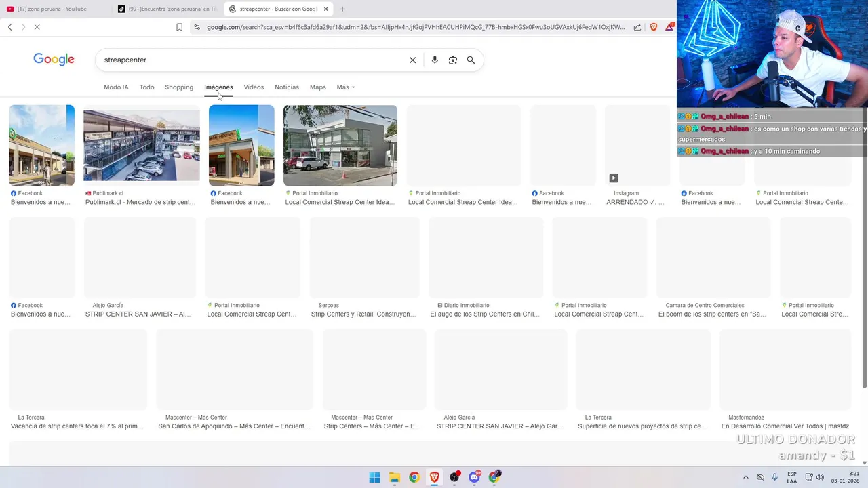Open a new browser tab with the plus

pos(342,9)
